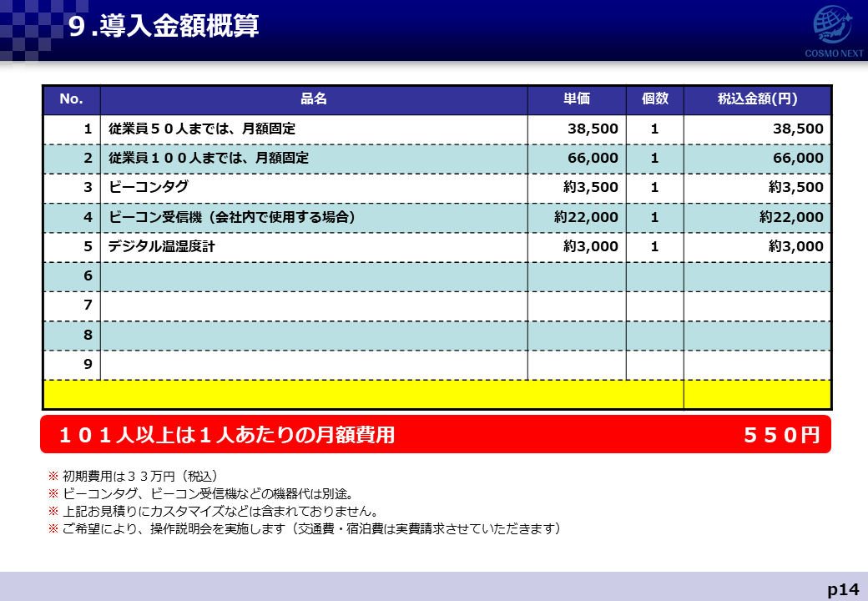Click the 税込金額 value 約3,500 for ビーコンタグ
Viewport: 868px width, 601px height.
796,187
